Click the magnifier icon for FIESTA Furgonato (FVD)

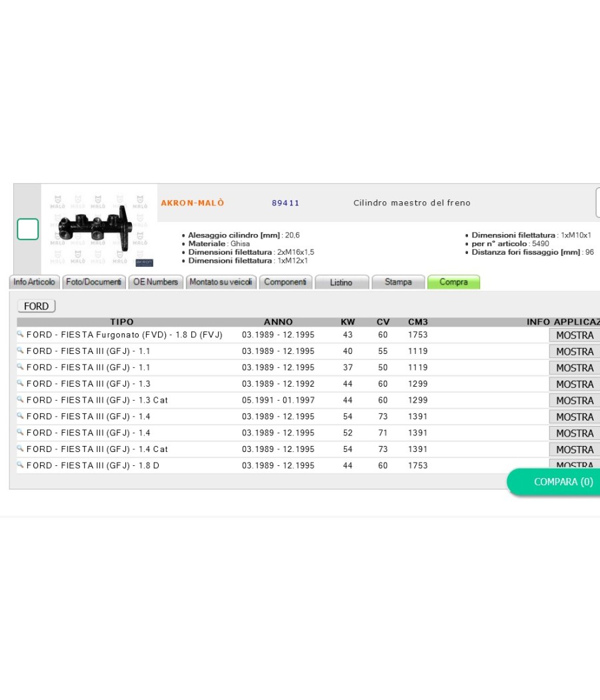pyautogui.click(x=20, y=334)
